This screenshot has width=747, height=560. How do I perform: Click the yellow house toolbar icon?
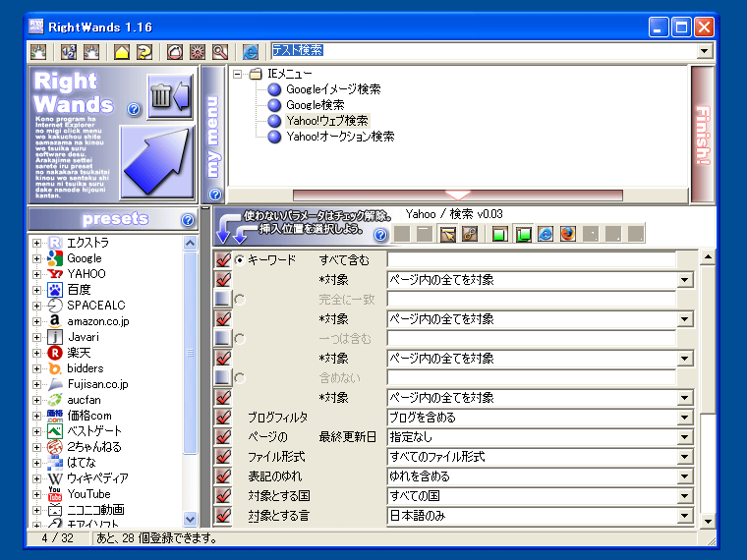tap(122, 51)
